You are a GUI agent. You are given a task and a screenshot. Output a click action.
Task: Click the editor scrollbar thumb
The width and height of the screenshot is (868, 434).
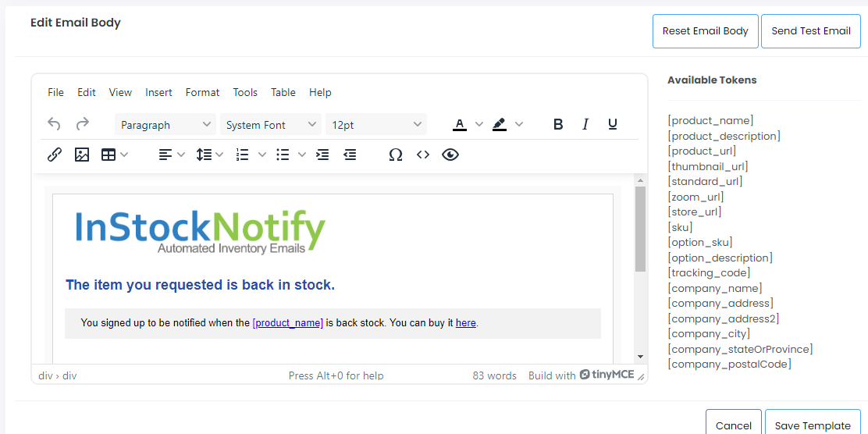640,229
